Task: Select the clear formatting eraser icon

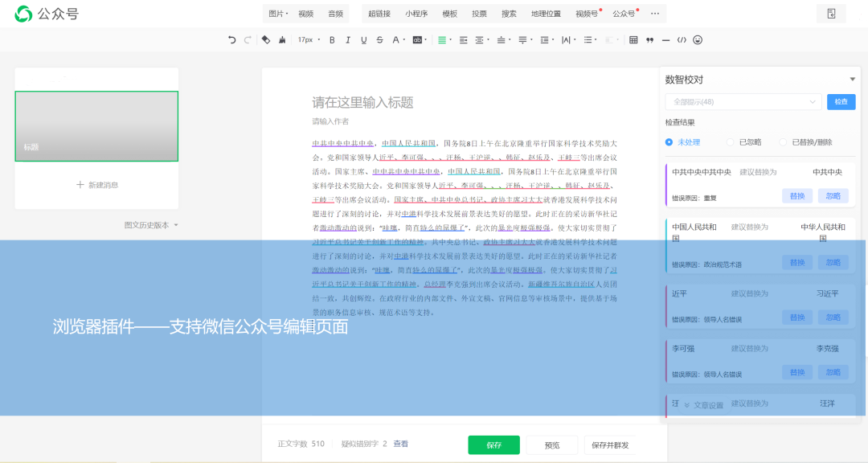Action: click(266, 40)
